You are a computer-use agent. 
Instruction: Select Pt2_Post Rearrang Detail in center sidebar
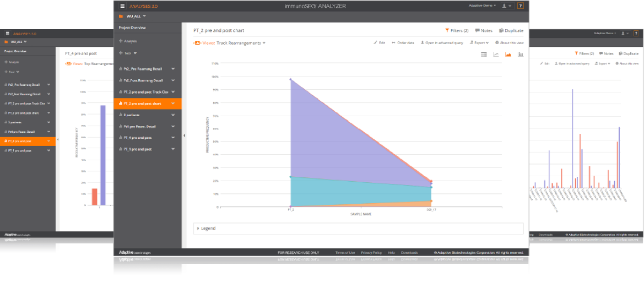pyautogui.click(x=143, y=80)
